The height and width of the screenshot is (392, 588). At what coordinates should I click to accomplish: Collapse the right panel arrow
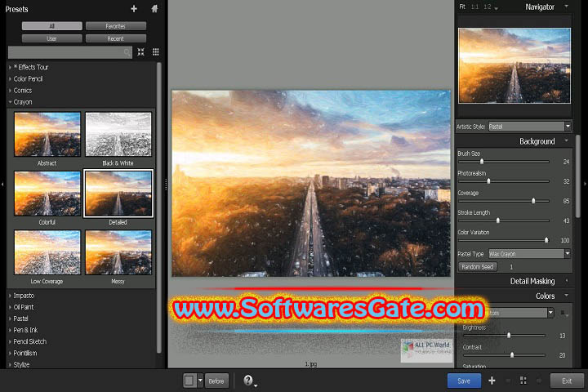point(585,185)
